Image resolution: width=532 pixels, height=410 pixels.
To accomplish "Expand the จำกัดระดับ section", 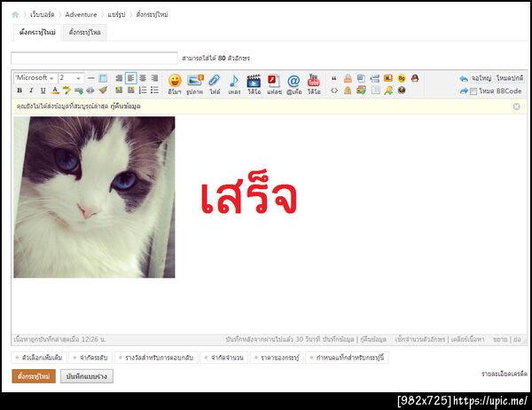I will pyautogui.click(x=90, y=358).
